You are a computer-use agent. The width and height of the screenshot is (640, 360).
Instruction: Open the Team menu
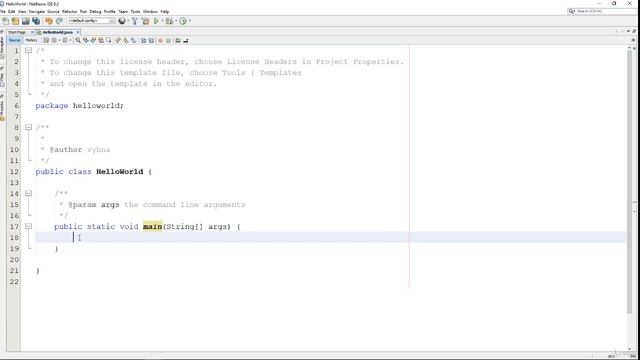123,11
